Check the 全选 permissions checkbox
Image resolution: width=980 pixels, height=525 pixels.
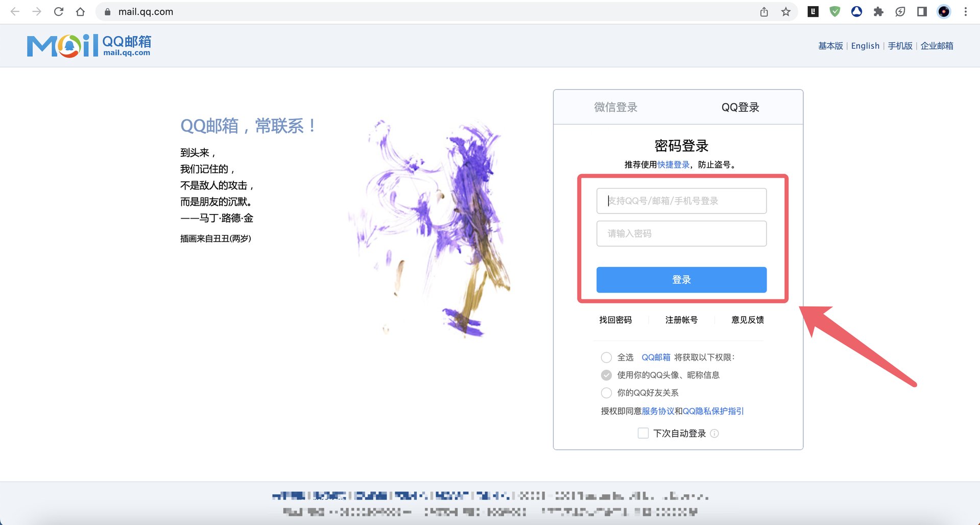(x=606, y=357)
